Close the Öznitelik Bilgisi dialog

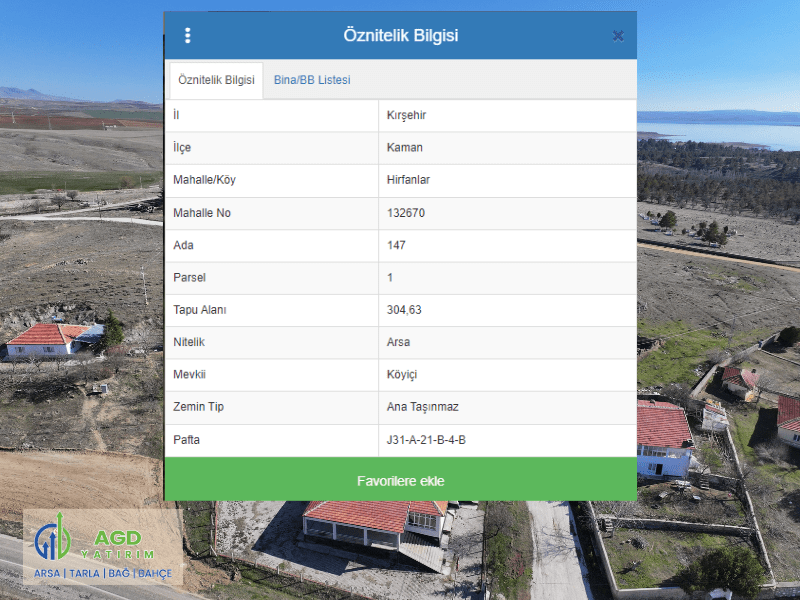coord(618,36)
